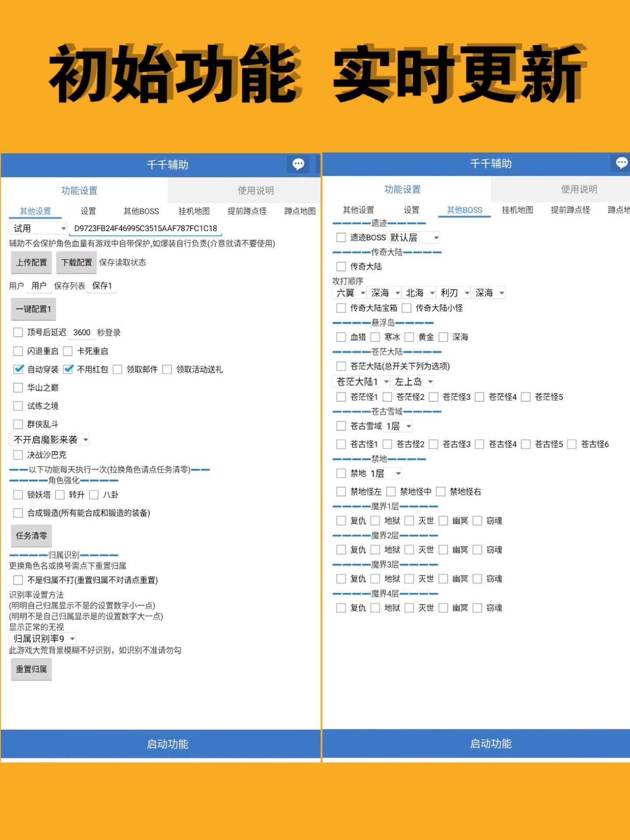Switch to 使用说明 tab in left panel
Image resolution: width=630 pixels, height=840 pixels.
click(255, 190)
